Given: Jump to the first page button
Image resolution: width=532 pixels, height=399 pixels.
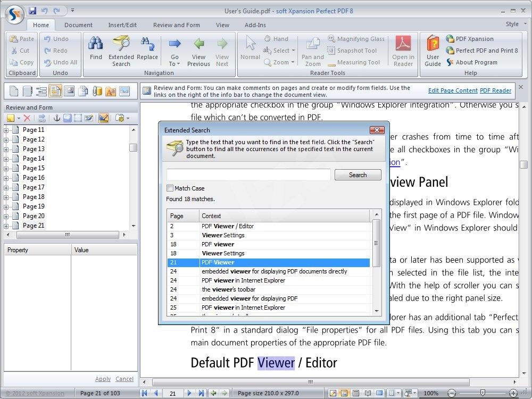Looking at the screenshot, I should tap(145, 393).
